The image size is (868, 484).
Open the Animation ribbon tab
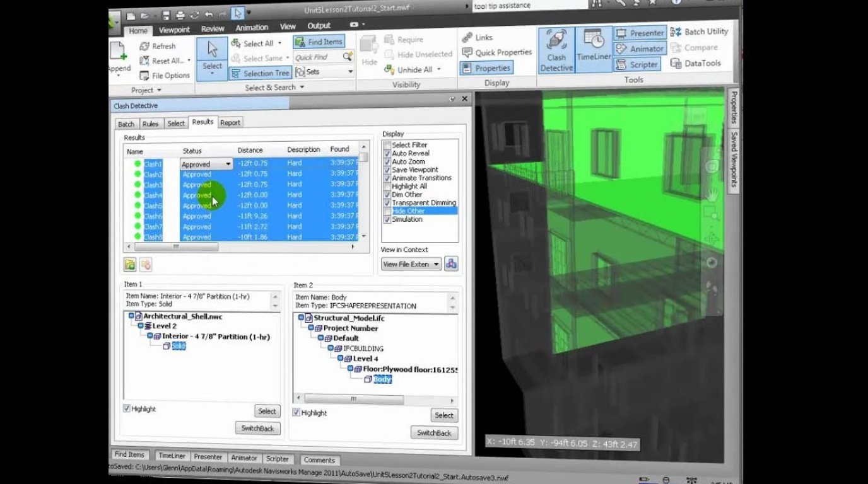tap(252, 28)
